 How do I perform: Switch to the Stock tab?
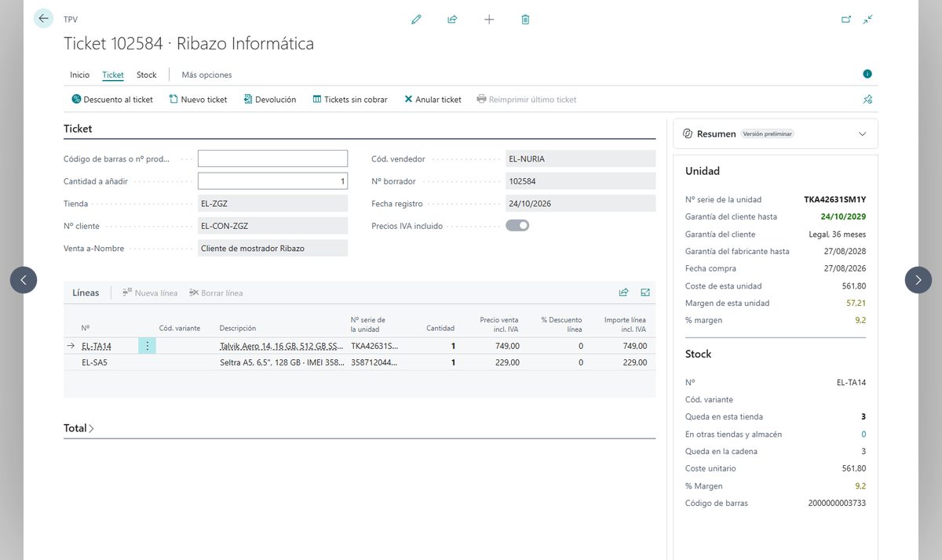click(147, 75)
